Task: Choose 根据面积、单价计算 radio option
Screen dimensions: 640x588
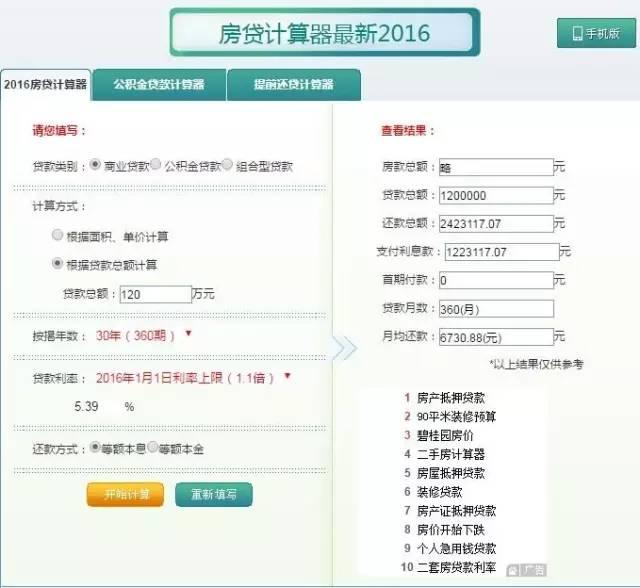Action: 58,235
